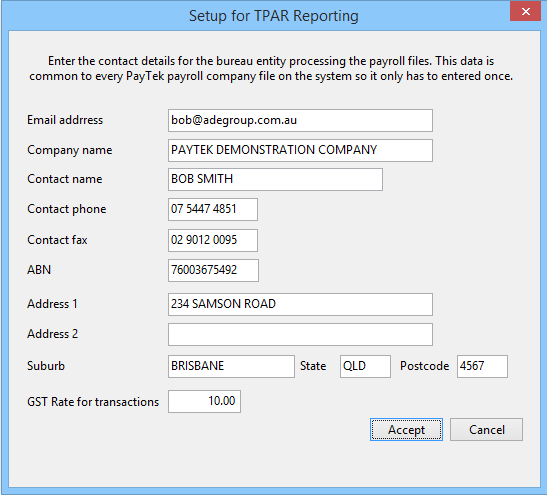
Task: Click the Address 1 field
Action: pos(300,305)
